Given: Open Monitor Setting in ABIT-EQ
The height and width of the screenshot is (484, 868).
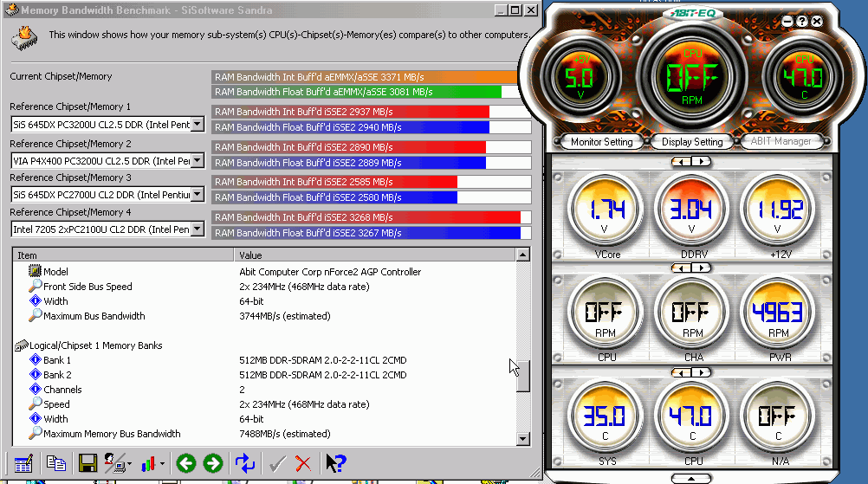Looking at the screenshot, I should (600, 142).
